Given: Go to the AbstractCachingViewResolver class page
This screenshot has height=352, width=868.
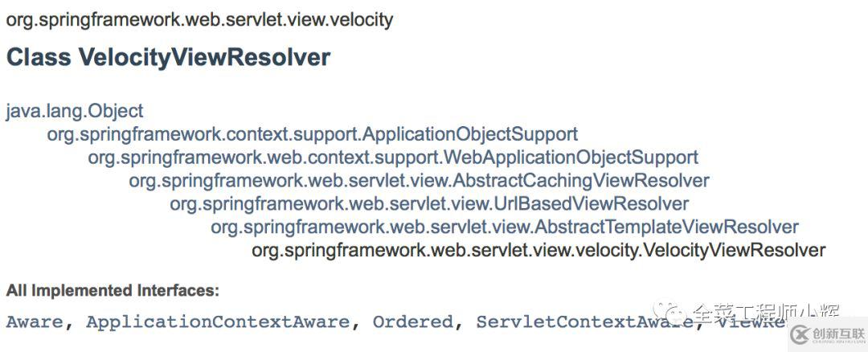Looking at the screenshot, I should coord(419,181).
